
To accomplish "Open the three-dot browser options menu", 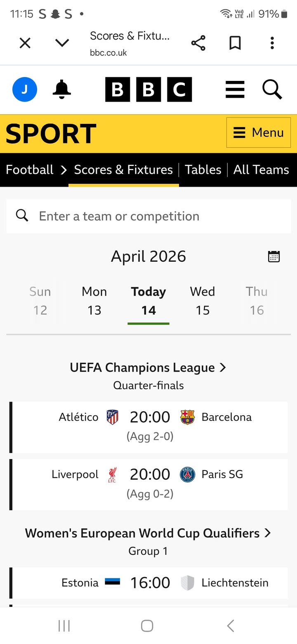I will [272, 43].
